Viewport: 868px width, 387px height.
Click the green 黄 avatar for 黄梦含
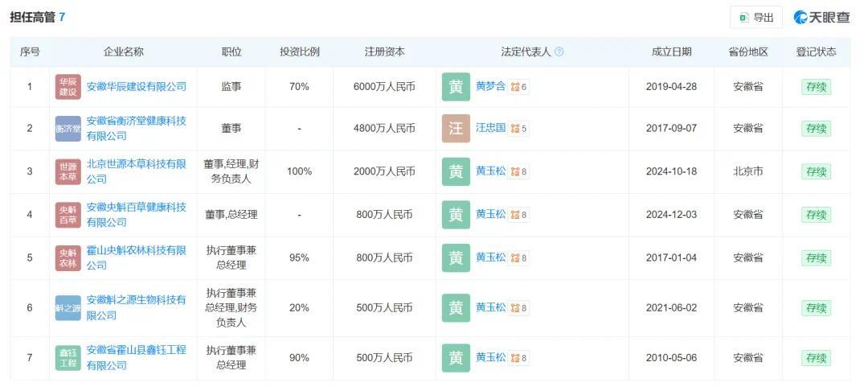(x=456, y=87)
